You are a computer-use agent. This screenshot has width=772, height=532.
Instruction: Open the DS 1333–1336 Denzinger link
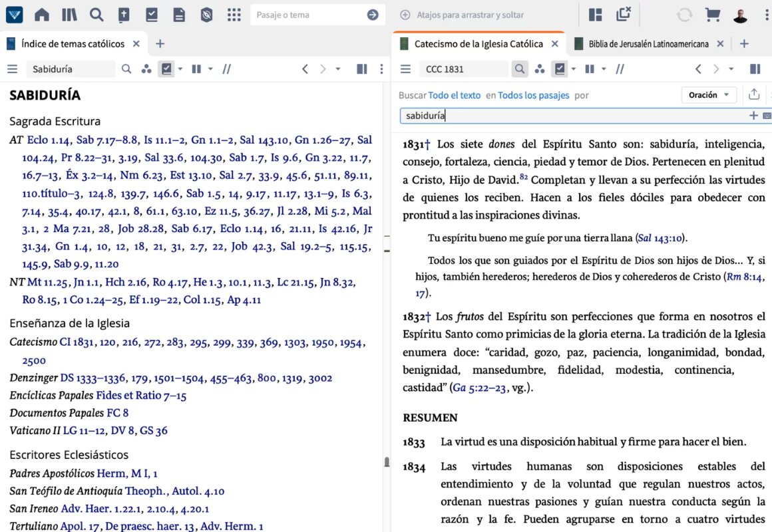click(x=94, y=378)
